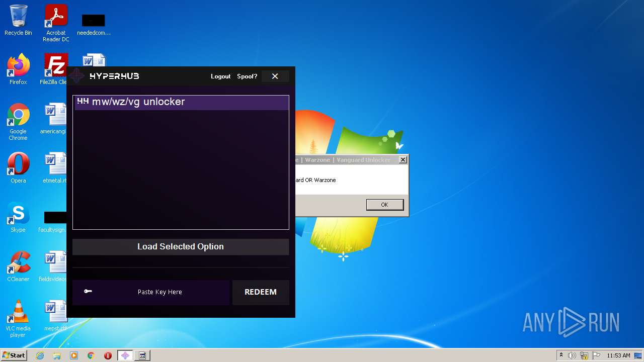Open the clock showing 11:53 AM

click(618, 355)
